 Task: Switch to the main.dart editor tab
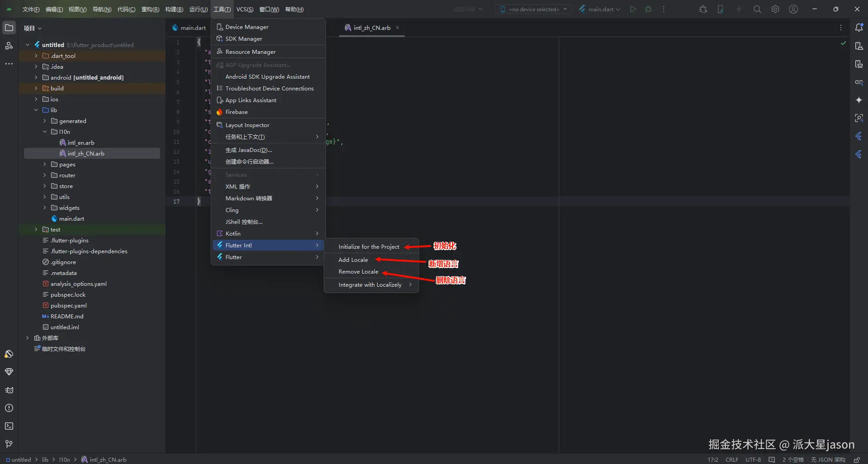[x=189, y=28]
